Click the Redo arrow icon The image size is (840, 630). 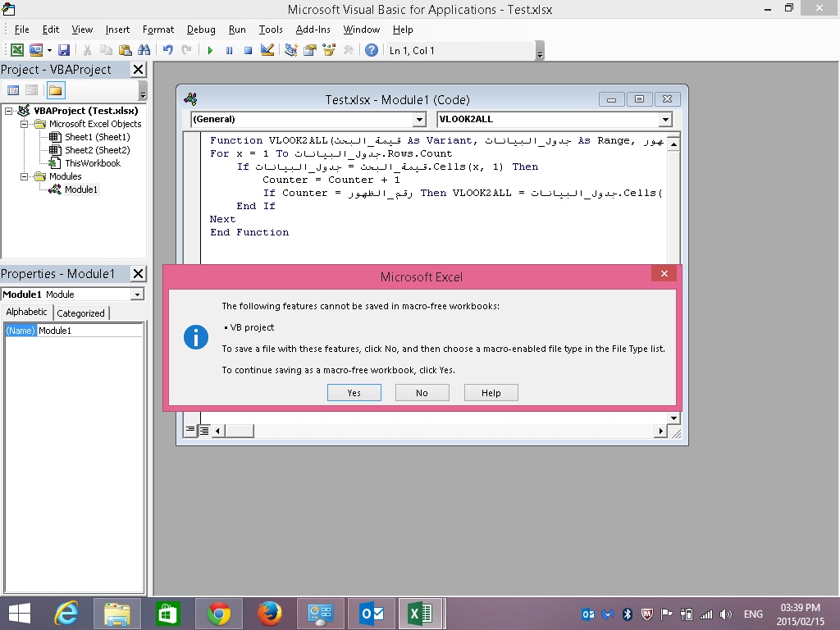(186, 50)
